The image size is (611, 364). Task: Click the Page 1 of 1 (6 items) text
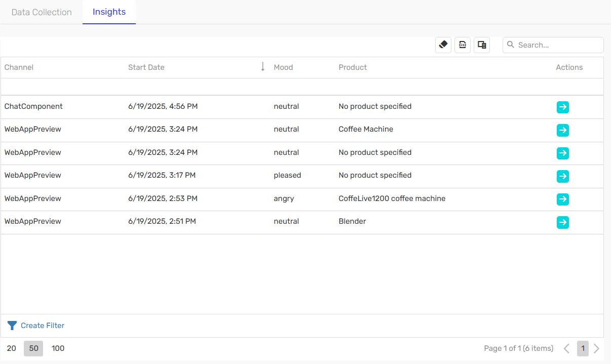click(519, 348)
